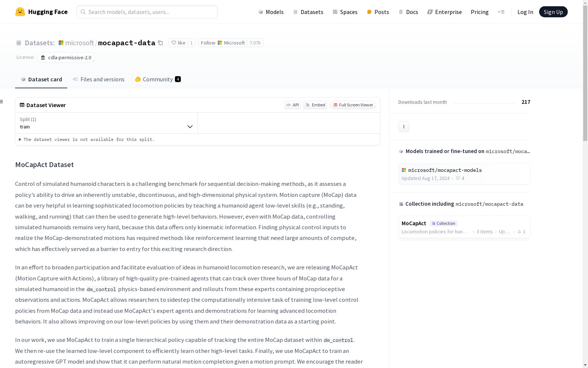Screen dimensions: 588x368
Task: Open the Pricing page
Action: (480, 12)
